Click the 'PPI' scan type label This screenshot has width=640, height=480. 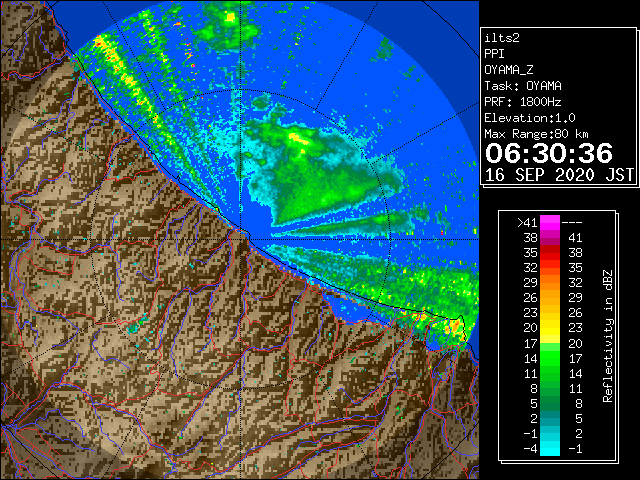click(494, 54)
